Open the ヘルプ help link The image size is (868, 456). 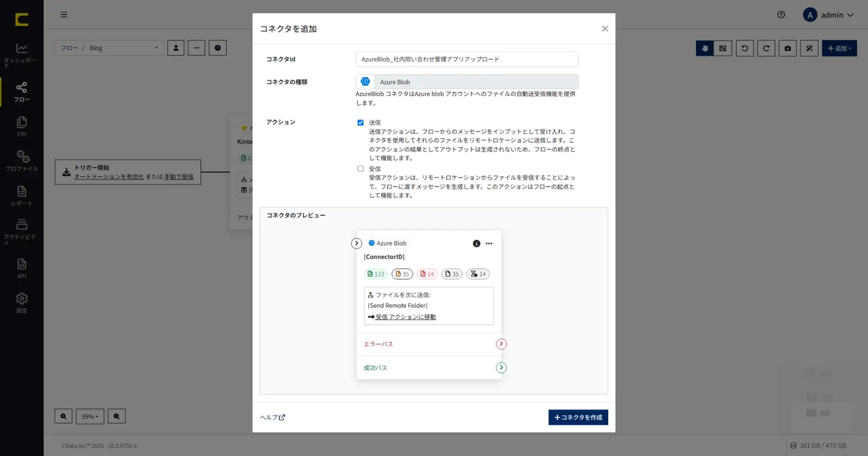pyautogui.click(x=273, y=417)
